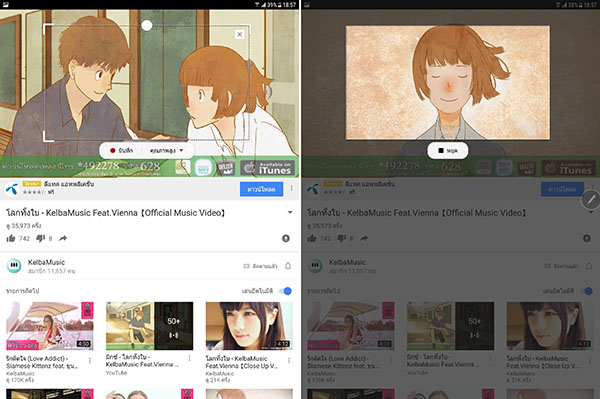Click the blue download button in left ad

(261, 189)
